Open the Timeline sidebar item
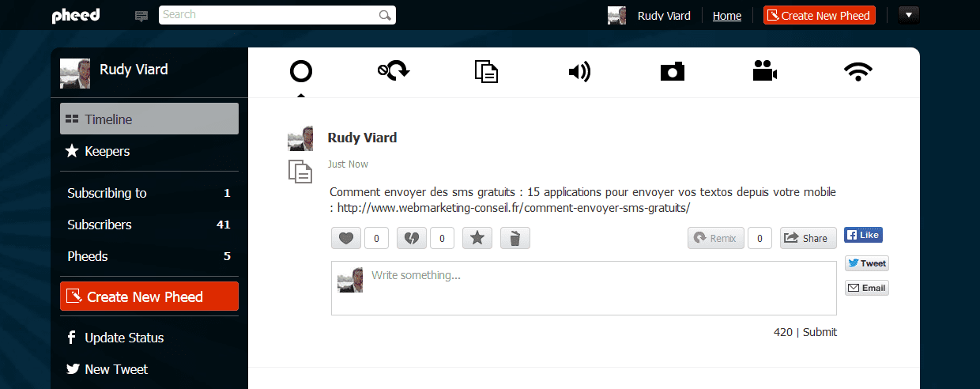This screenshot has height=389, width=980. [149, 119]
